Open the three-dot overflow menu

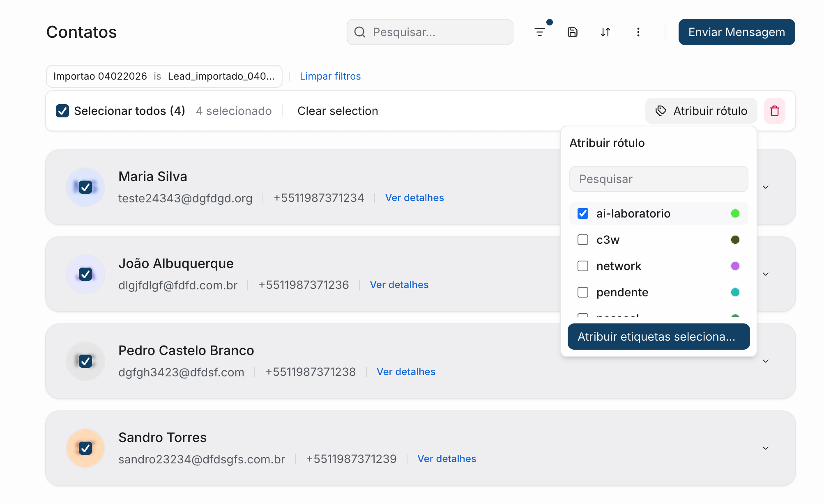tap(638, 32)
